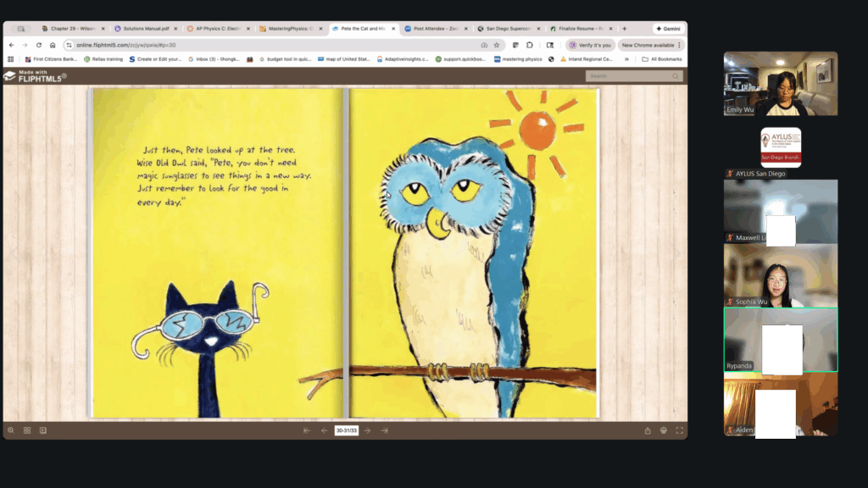This screenshot has height=488, width=868.
Task: Open the All Bookmarks folder
Action: [662, 59]
